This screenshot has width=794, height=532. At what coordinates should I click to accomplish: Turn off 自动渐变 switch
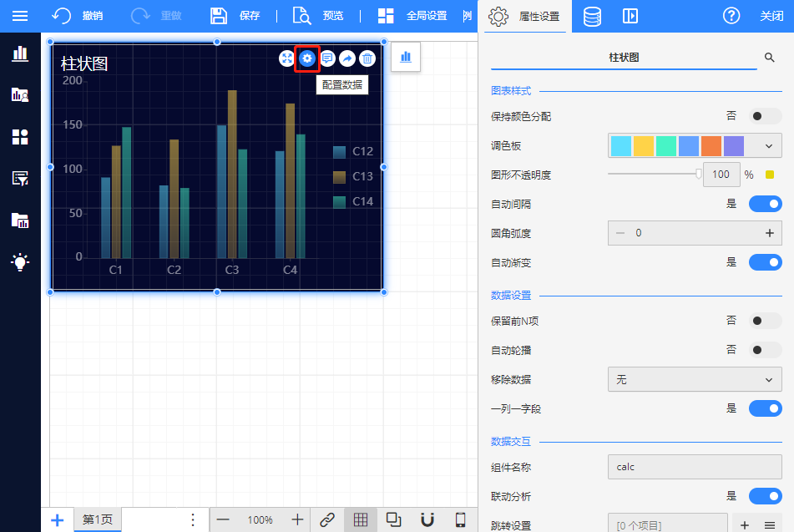[x=765, y=262]
